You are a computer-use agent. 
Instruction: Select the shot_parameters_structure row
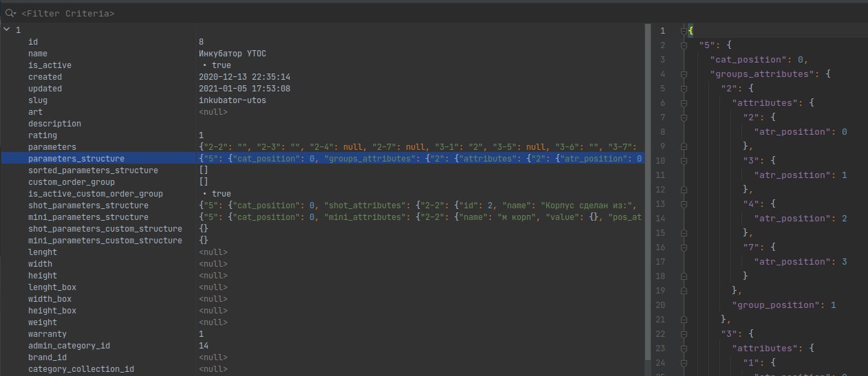88,206
